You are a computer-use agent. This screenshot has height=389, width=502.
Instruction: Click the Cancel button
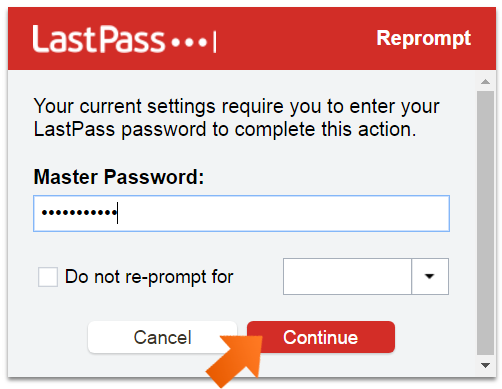162,337
